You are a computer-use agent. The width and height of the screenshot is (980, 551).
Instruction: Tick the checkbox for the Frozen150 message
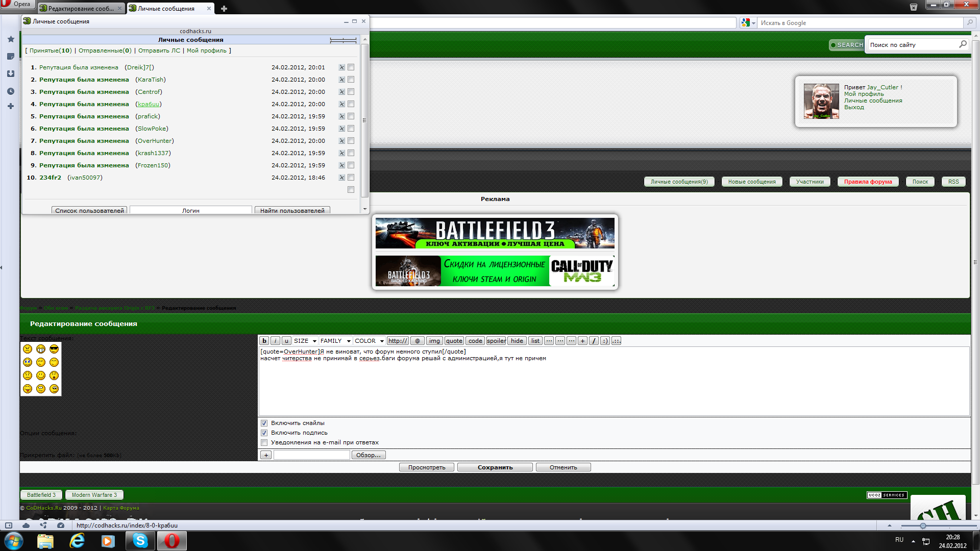click(351, 165)
